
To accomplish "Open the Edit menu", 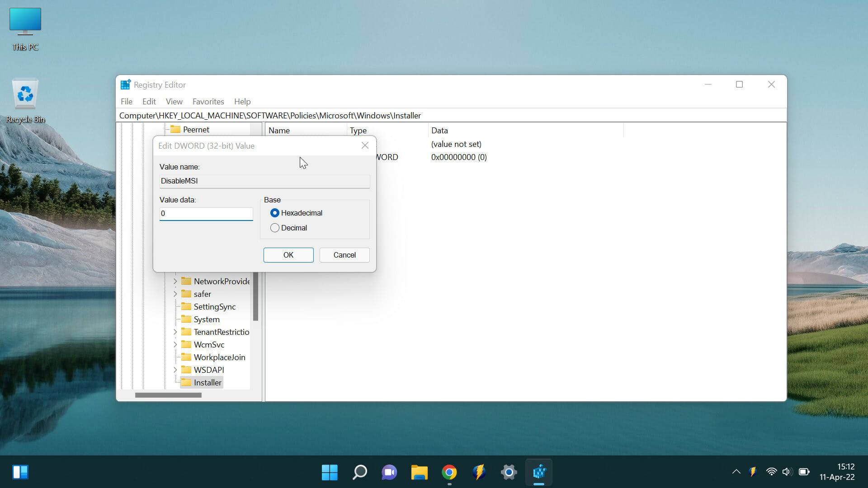I will point(149,102).
